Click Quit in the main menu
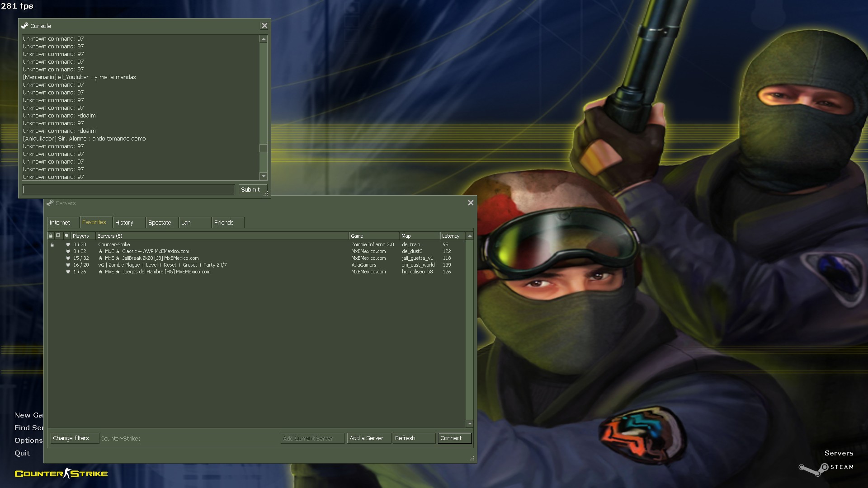Image resolution: width=868 pixels, height=488 pixels. (22, 453)
